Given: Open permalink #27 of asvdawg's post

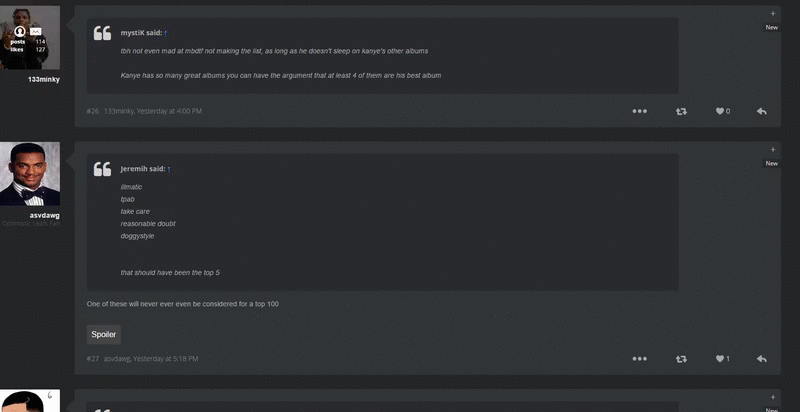Looking at the screenshot, I should 92,359.
